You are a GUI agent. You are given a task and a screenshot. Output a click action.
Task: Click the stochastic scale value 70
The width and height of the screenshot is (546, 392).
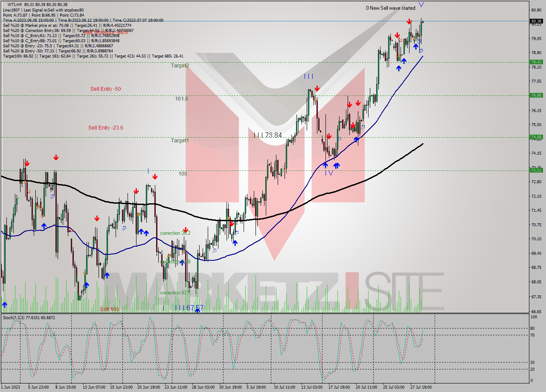click(533, 335)
